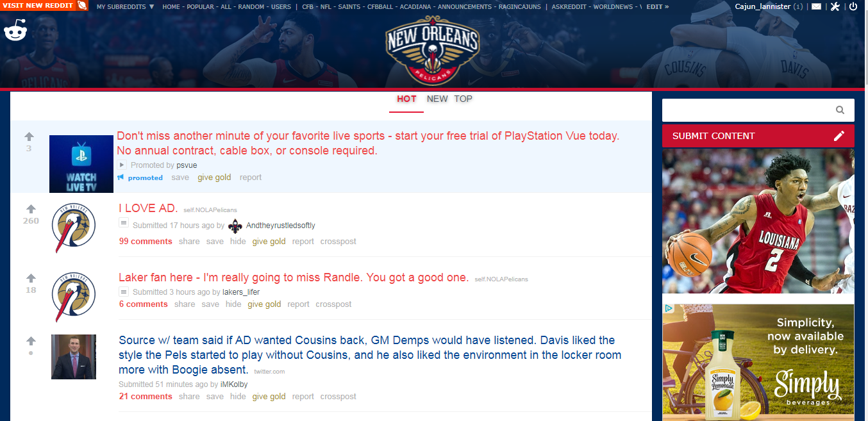Screen dimensions: 868x421
Task: Click the logout power icon
Action: pyautogui.click(x=853, y=6)
